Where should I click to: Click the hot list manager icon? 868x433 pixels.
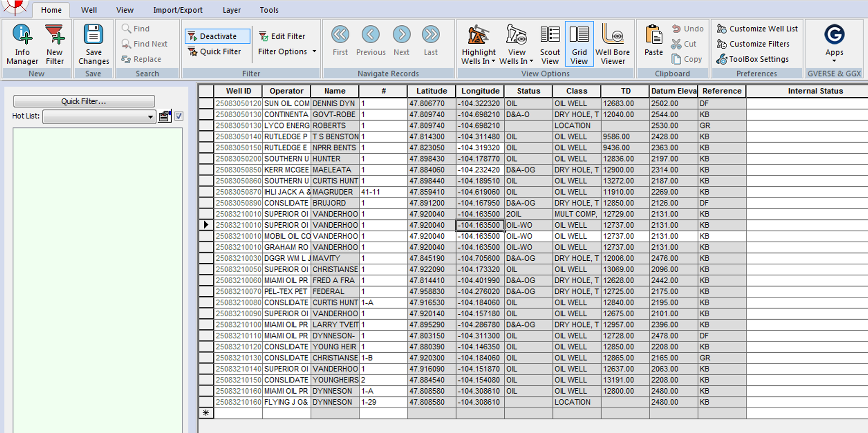[x=165, y=116]
